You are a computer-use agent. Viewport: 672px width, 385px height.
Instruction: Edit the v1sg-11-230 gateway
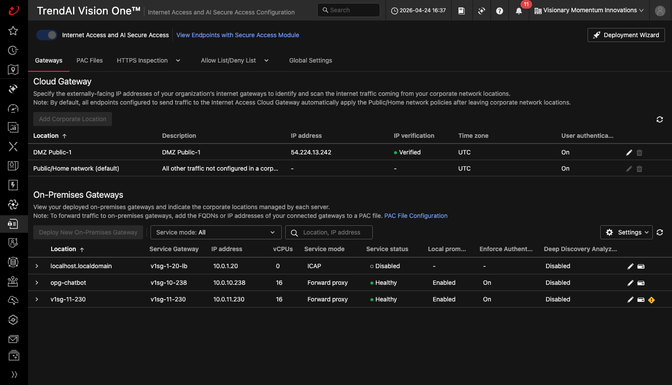(630, 300)
